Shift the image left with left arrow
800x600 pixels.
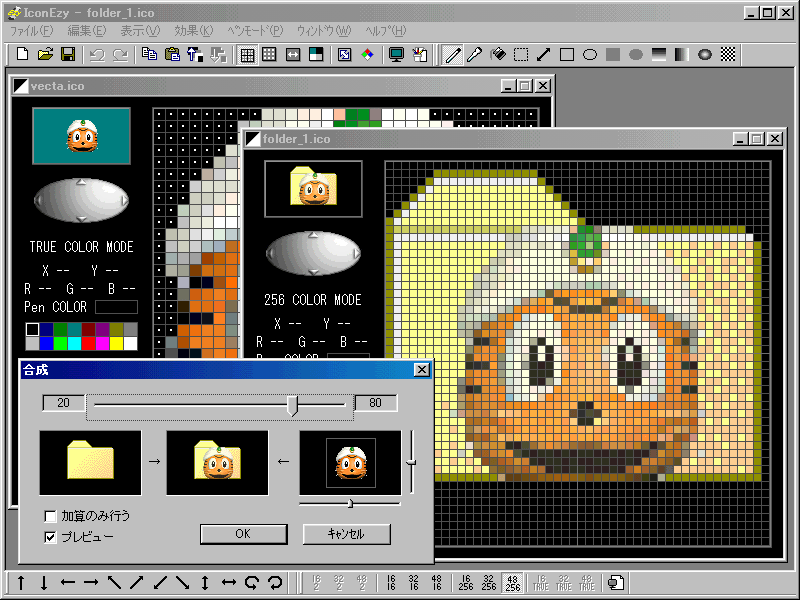[67, 582]
